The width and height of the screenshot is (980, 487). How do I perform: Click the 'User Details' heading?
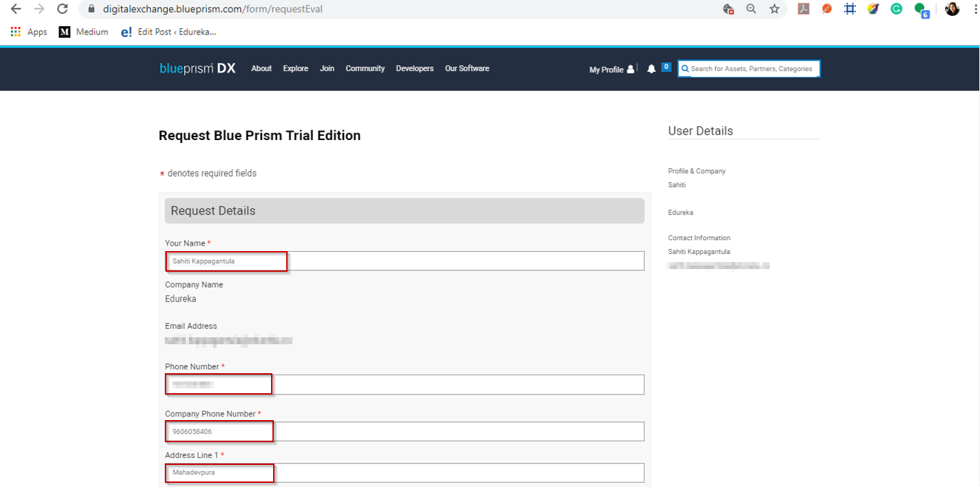coord(701,131)
